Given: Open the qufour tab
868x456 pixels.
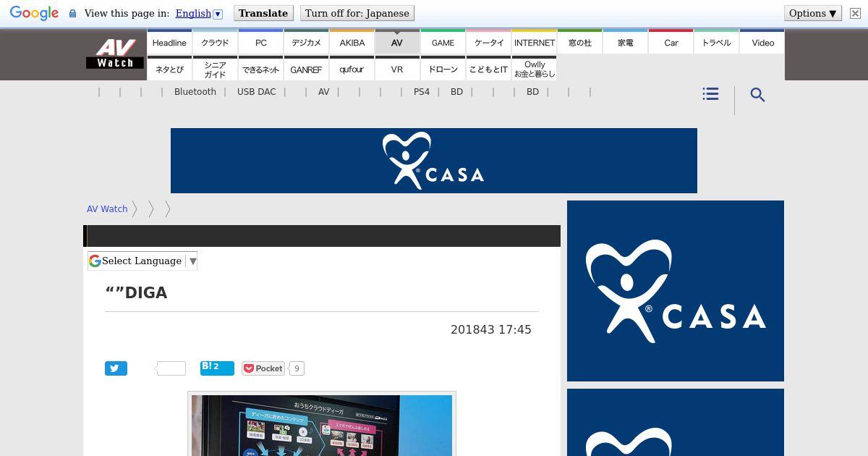Looking at the screenshot, I should 352,69.
